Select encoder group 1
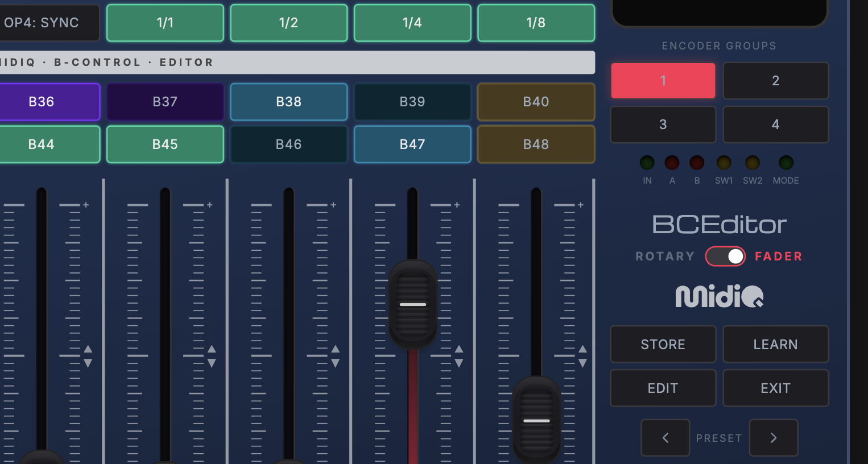 pyautogui.click(x=663, y=81)
